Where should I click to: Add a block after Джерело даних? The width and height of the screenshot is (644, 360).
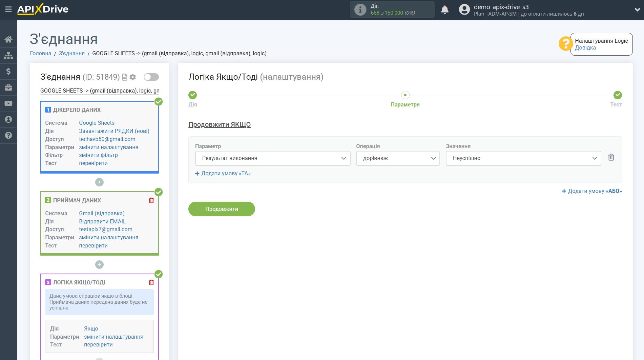99,182
